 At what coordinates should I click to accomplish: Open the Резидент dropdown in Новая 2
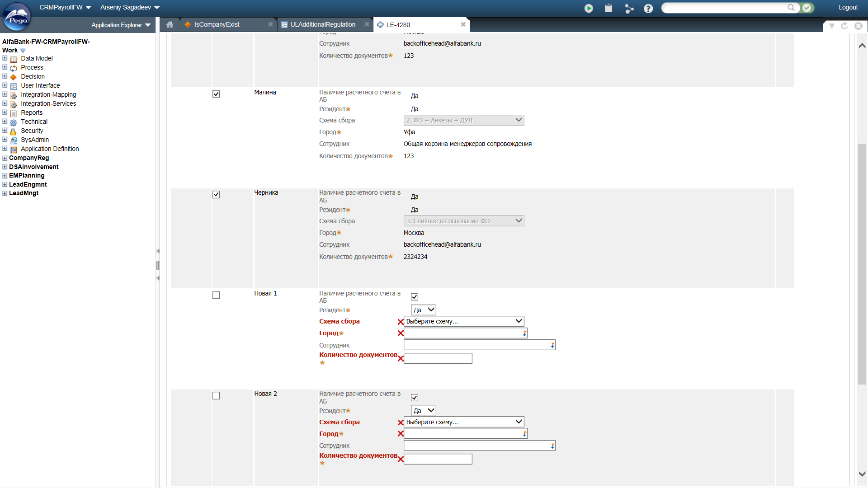[x=424, y=411]
